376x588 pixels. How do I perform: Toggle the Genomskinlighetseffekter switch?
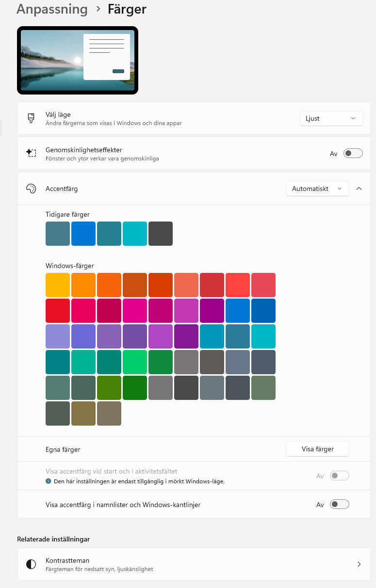[353, 154]
